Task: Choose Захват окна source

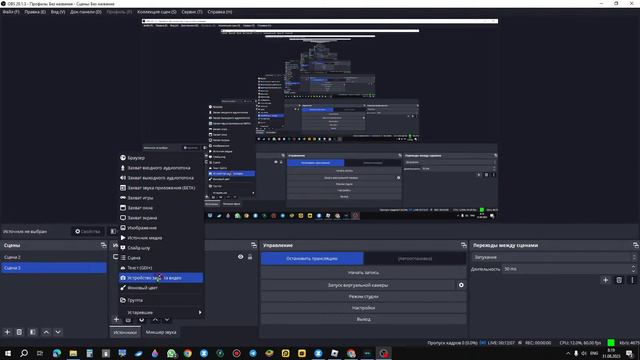Action: click(x=161, y=208)
